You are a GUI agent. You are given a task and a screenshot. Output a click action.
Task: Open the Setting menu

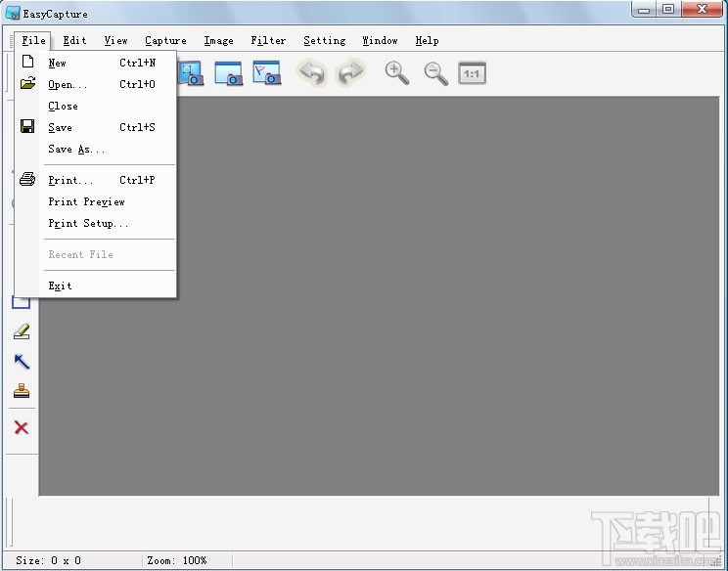pyautogui.click(x=325, y=41)
